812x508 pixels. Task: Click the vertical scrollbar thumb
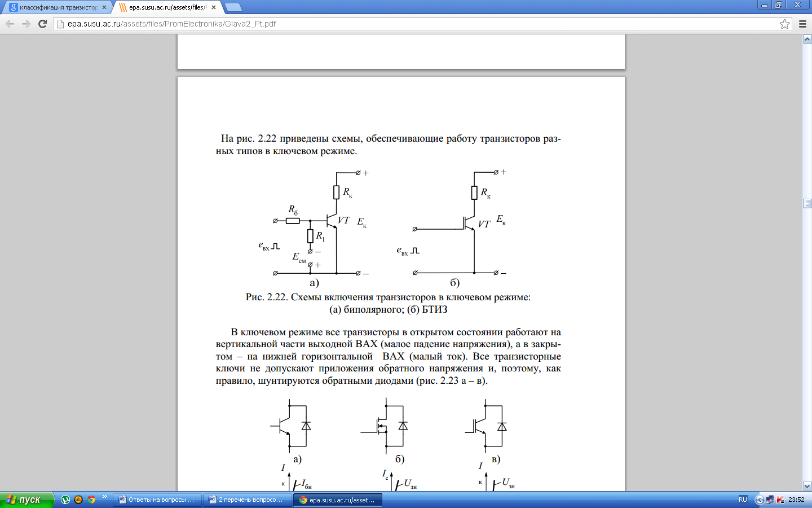(x=807, y=203)
